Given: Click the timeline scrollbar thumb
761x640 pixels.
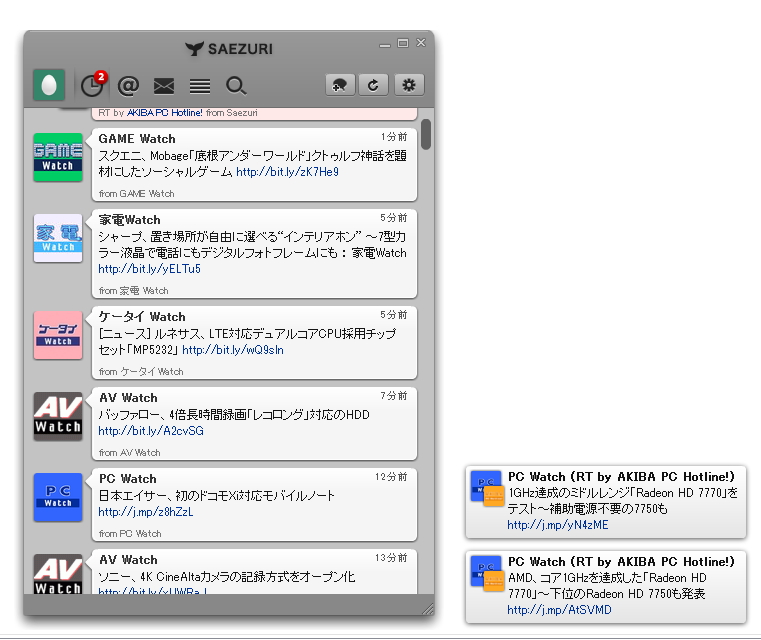Looking at the screenshot, I should [426, 134].
